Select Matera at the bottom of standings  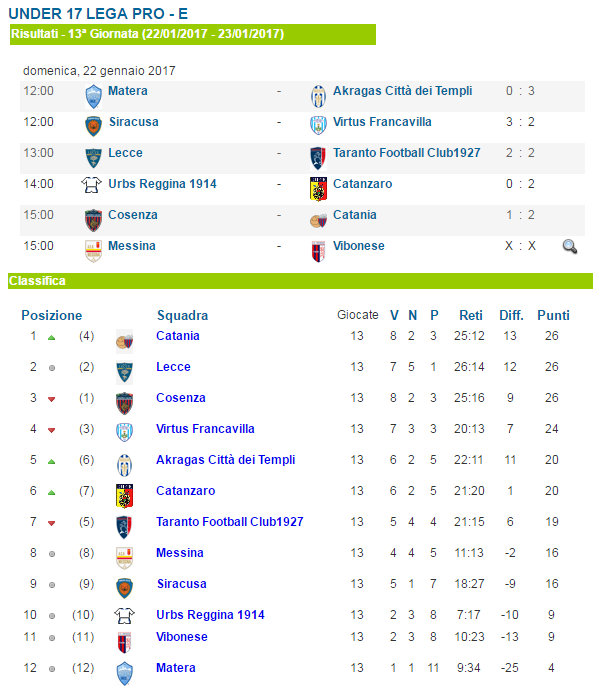tap(175, 668)
